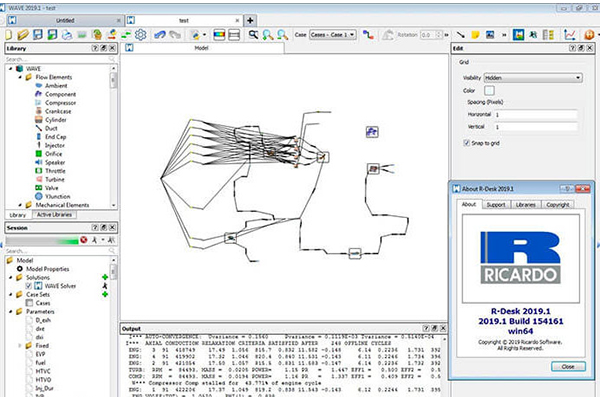Screen dimensions: 600x397
Task: Click the Zoom In magnifier icon
Action: (268, 35)
